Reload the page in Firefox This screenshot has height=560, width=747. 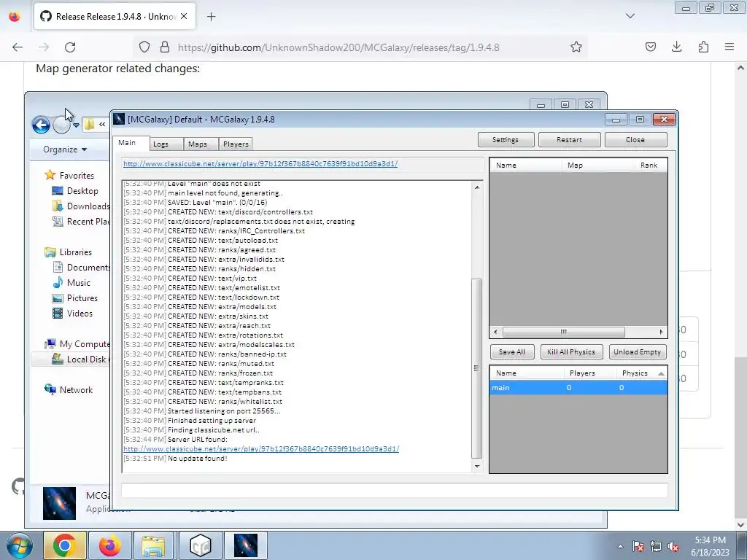(70, 47)
